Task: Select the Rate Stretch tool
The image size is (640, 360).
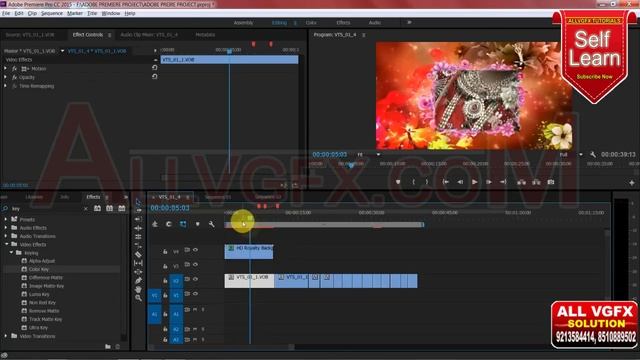Action: (x=138, y=237)
